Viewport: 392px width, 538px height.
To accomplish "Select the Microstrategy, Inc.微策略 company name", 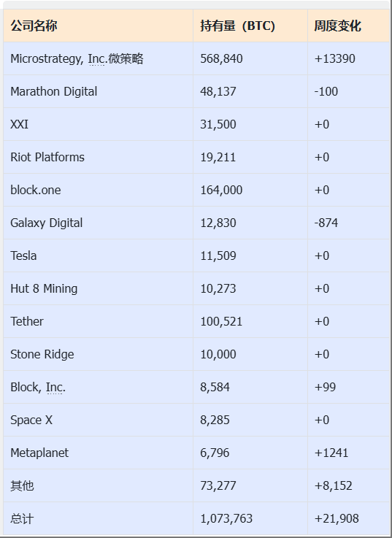I will (77, 58).
